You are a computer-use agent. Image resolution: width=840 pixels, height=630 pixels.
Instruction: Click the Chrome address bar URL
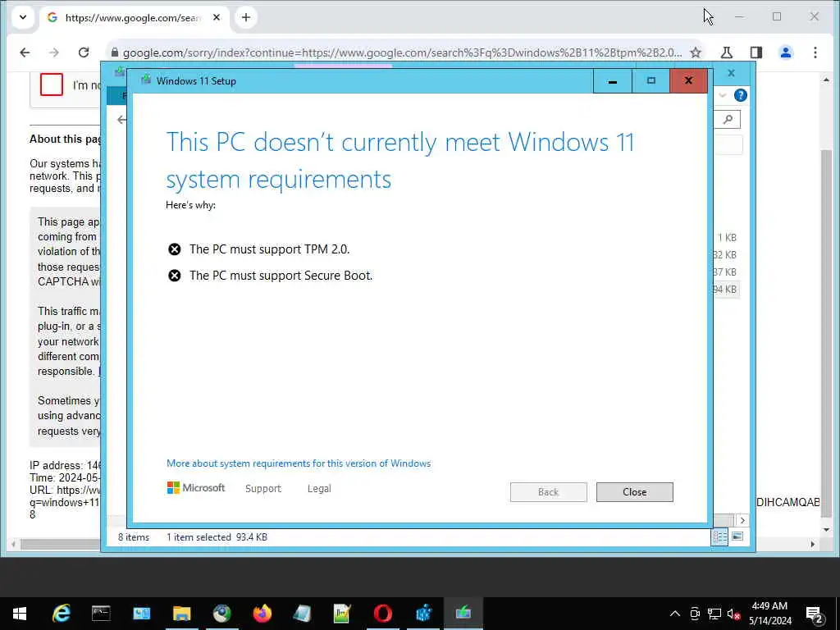tap(402, 52)
